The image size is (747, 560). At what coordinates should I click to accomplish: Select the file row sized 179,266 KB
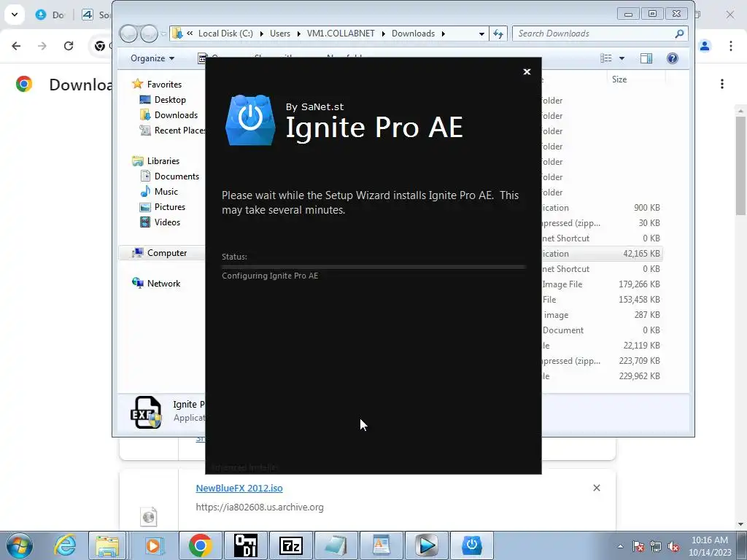click(x=602, y=284)
